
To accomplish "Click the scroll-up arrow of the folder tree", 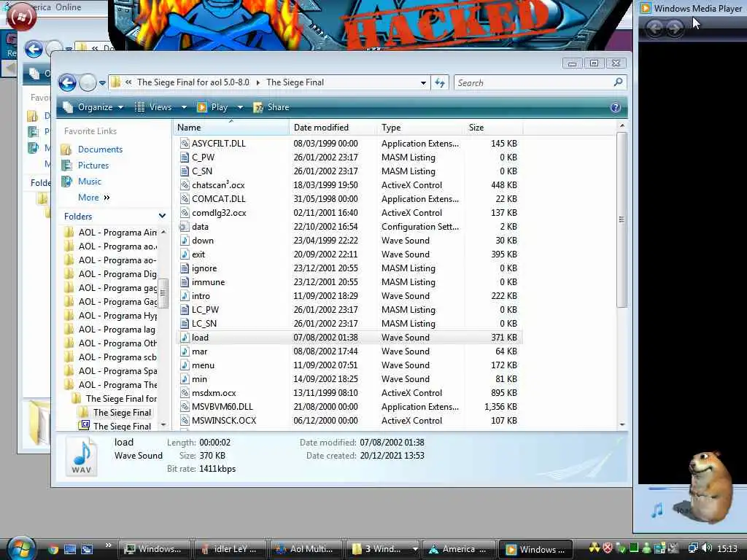I will coord(163,233).
